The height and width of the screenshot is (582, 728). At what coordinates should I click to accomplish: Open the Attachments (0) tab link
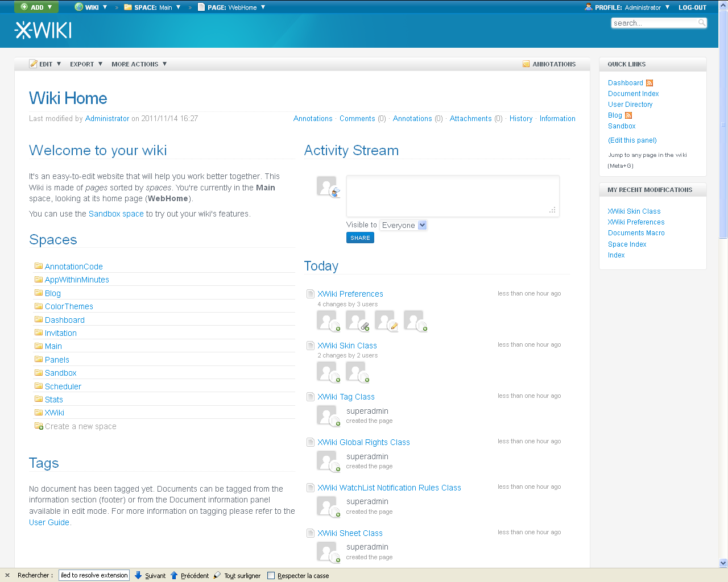[476, 119]
